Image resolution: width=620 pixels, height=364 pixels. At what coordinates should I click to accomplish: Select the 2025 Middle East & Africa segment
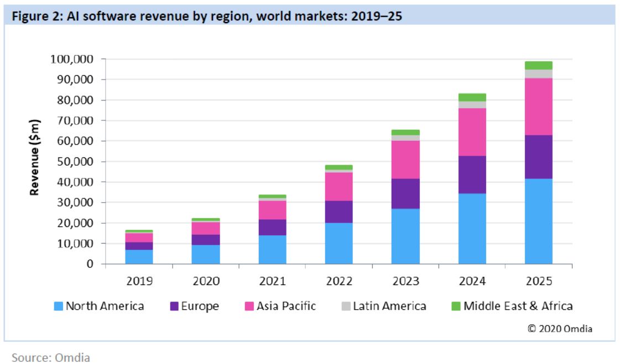[x=538, y=65]
